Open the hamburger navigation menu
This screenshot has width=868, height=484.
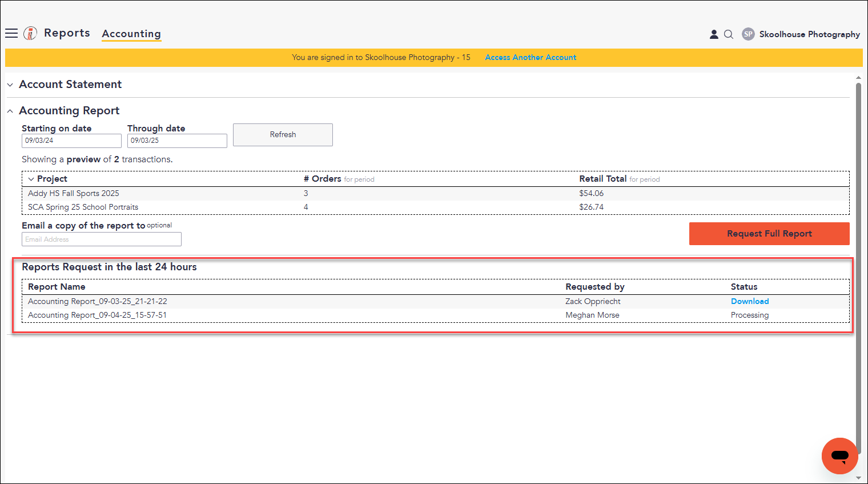click(11, 33)
